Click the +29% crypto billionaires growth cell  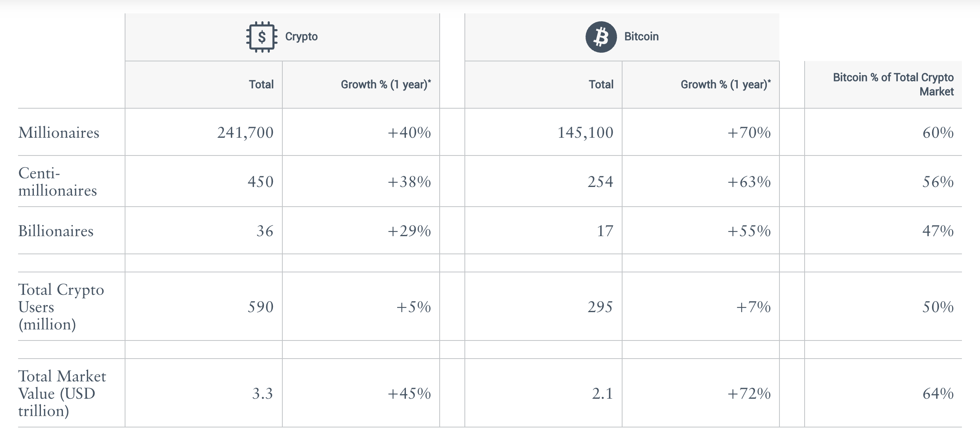tap(409, 231)
